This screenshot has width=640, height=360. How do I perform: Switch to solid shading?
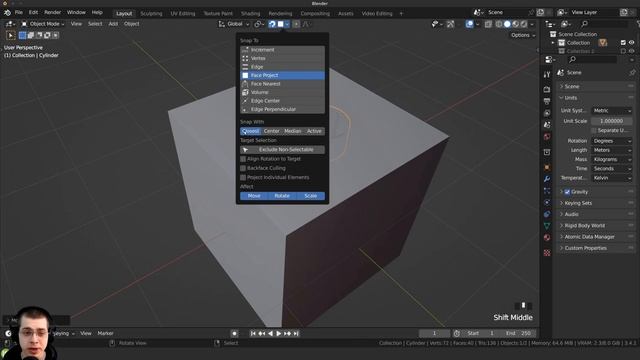click(507, 24)
